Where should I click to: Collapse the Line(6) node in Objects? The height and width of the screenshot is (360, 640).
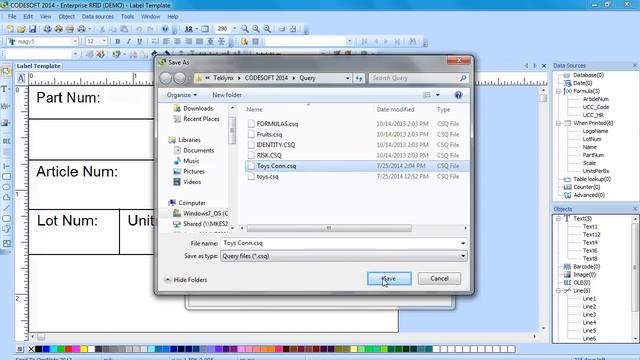[x=559, y=291]
